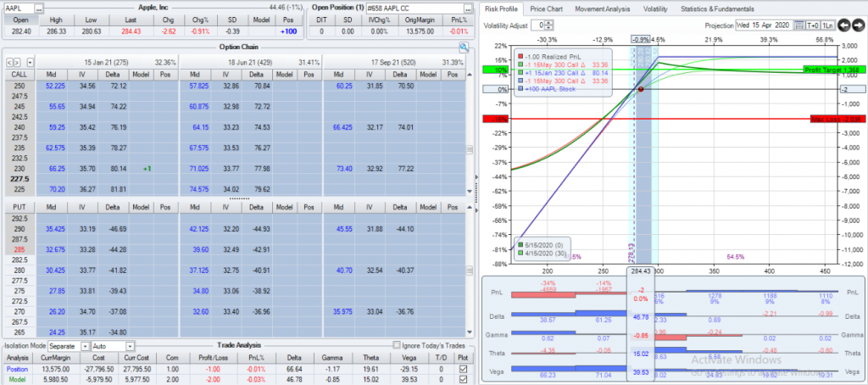Enable Ignore Today's Trades checkbox

(395, 345)
